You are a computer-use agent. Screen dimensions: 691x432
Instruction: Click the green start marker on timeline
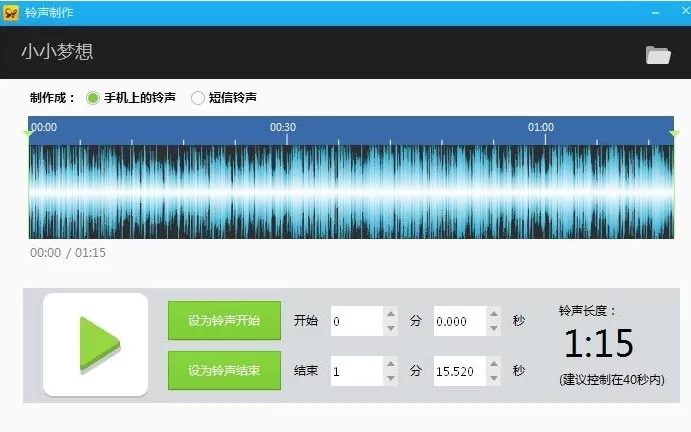click(x=29, y=134)
